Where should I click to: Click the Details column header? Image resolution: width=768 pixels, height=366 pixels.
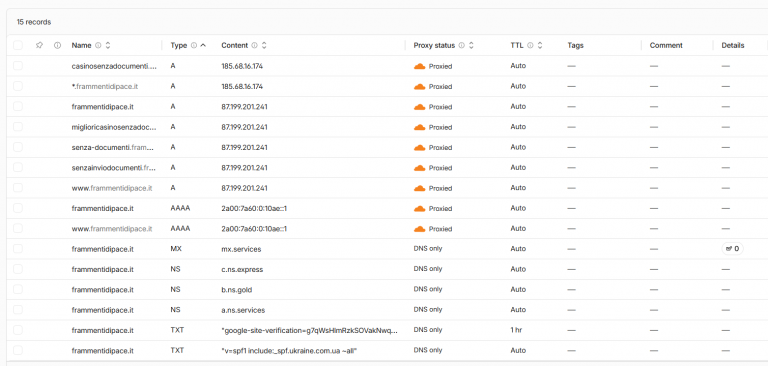pos(733,45)
